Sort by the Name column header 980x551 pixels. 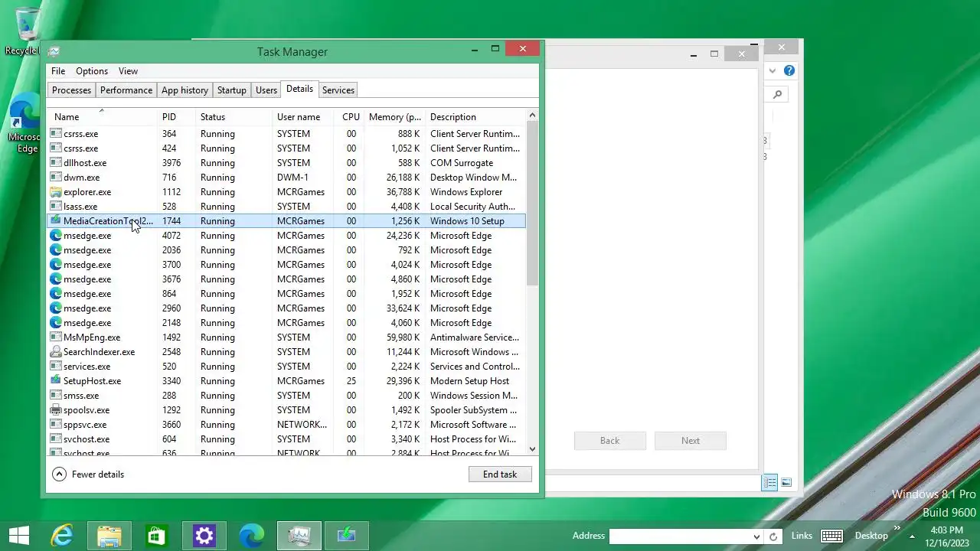[x=103, y=117]
